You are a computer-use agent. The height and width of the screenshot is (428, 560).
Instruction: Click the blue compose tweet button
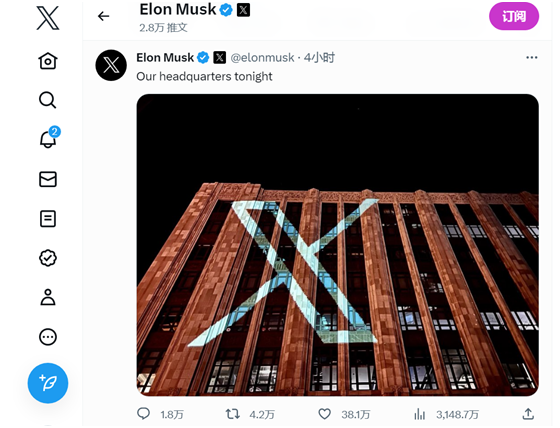click(x=48, y=383)
